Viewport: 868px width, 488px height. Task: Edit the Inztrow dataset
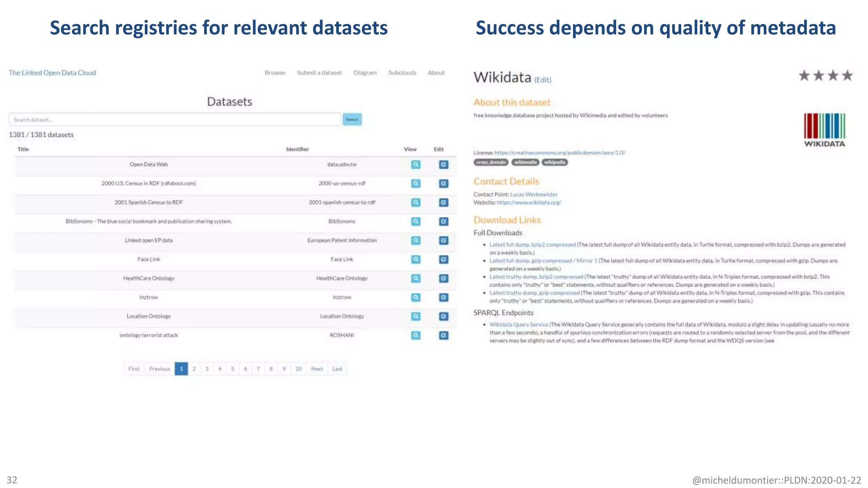(443, 297)
